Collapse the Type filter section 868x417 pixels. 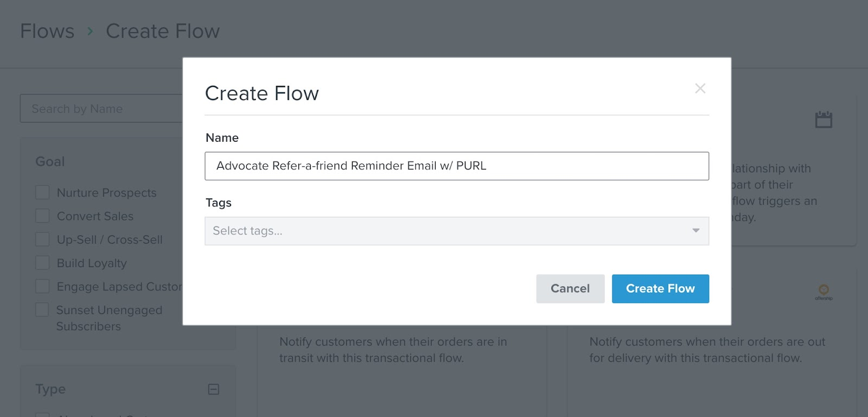tap(214, 389)
